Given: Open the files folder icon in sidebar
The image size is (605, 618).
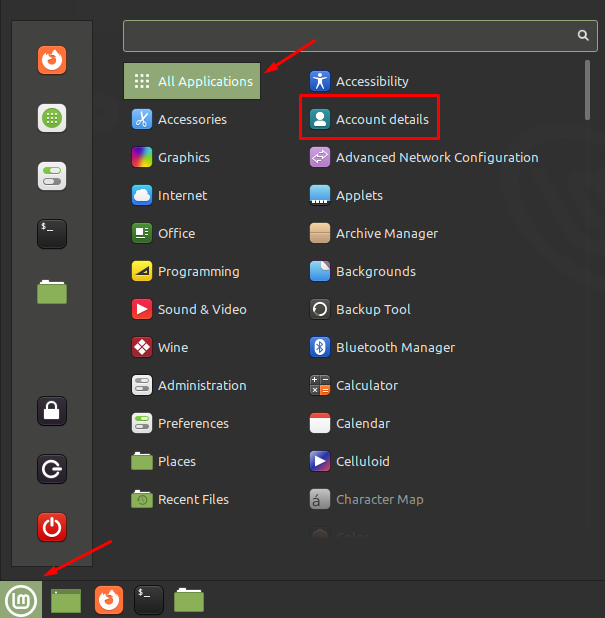Looking at the screenshot, I should (52, 291).
